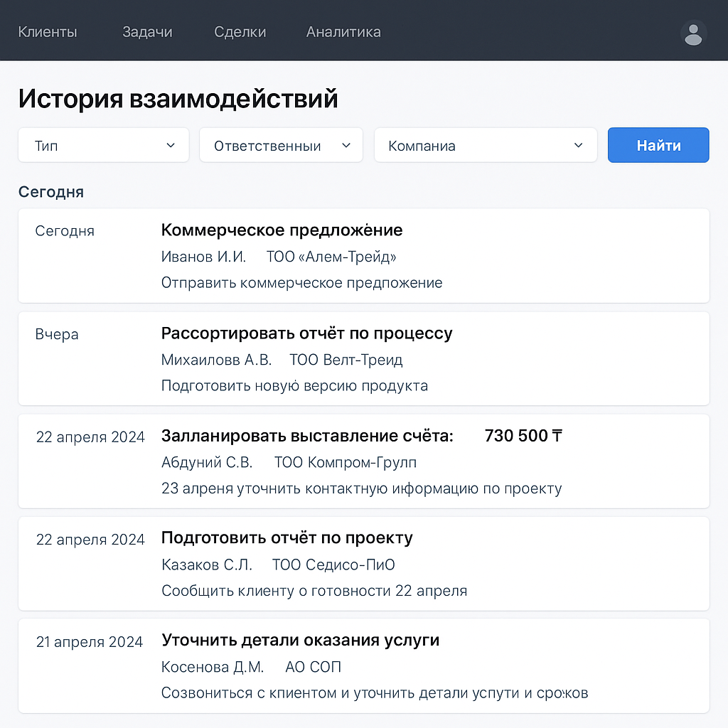Expand the Компания filter dropdown

point(485,145)
